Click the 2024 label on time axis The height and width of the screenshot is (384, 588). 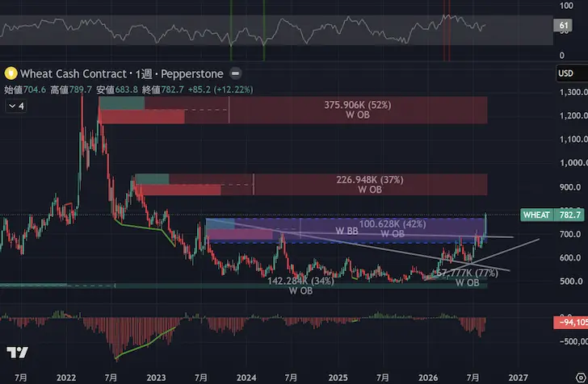tap(246, 378)
